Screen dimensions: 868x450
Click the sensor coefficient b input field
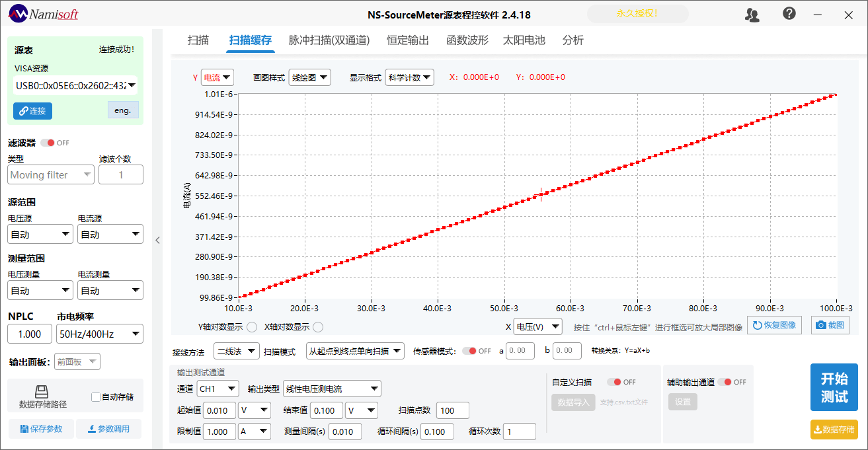click(x=567, y=351)
